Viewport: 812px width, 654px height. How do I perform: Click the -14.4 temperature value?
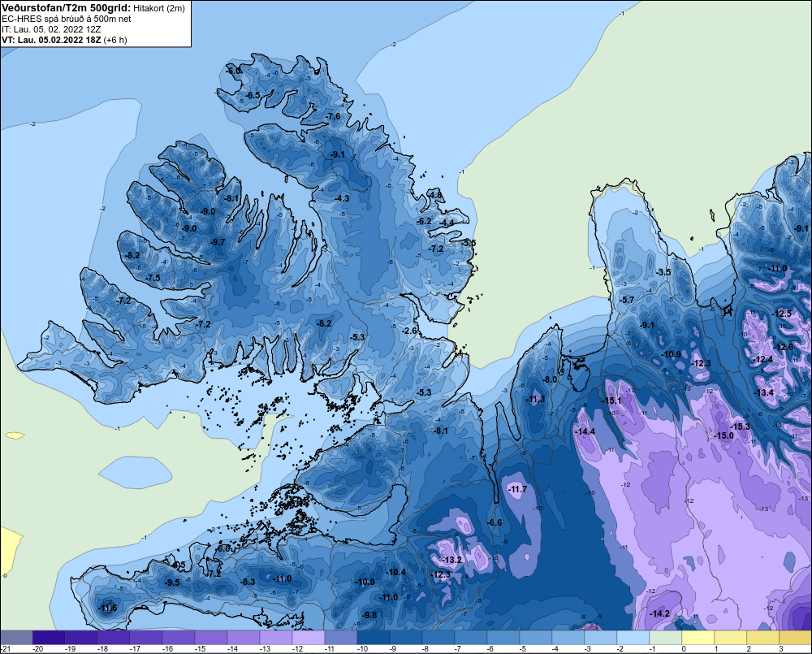[x=585, y=431]
